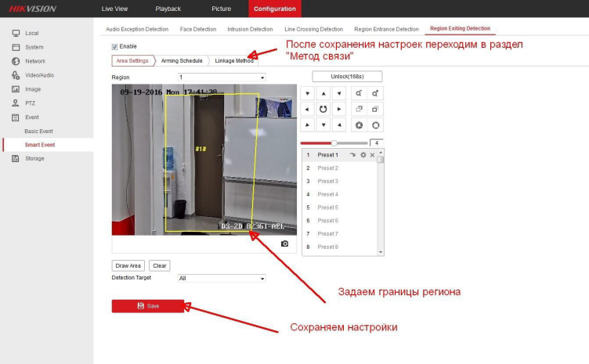Expand the Detection Target dropdown
This screenshot has width=589, height=364.
pos(222,278)
